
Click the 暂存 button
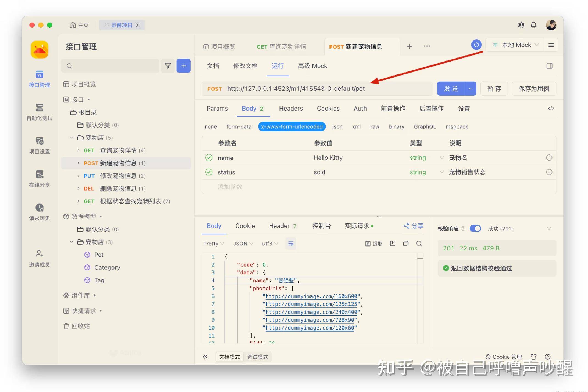[494, 89]
